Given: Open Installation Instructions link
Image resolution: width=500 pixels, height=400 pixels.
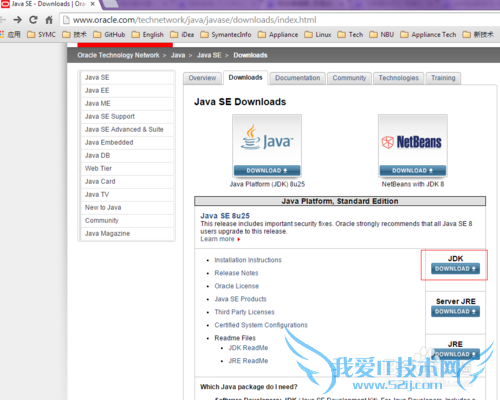Looking at the screenshot, I should pyautogui.click(x=248, y=260).
